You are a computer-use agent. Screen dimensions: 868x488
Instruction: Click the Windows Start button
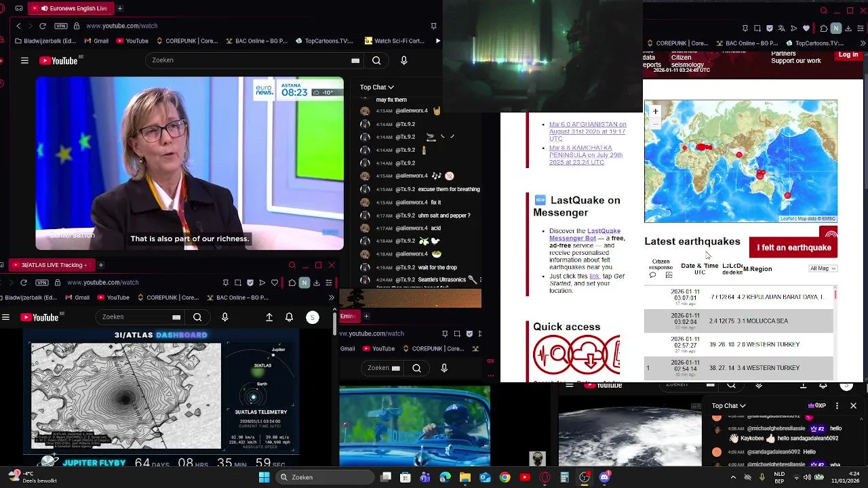pyautogui.click(x=264, y=477)
